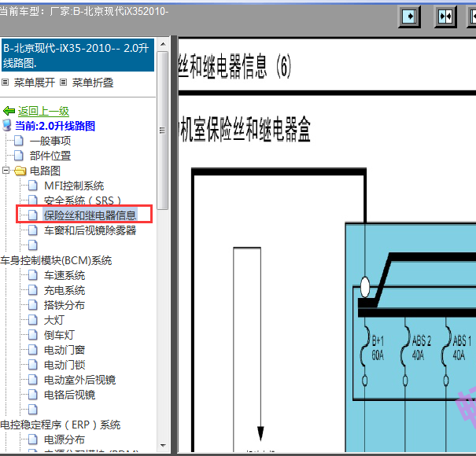The width and height of the screenshot is (476, 456).
Task: Open 电动门锁 diagram
Action: point(65,365)
